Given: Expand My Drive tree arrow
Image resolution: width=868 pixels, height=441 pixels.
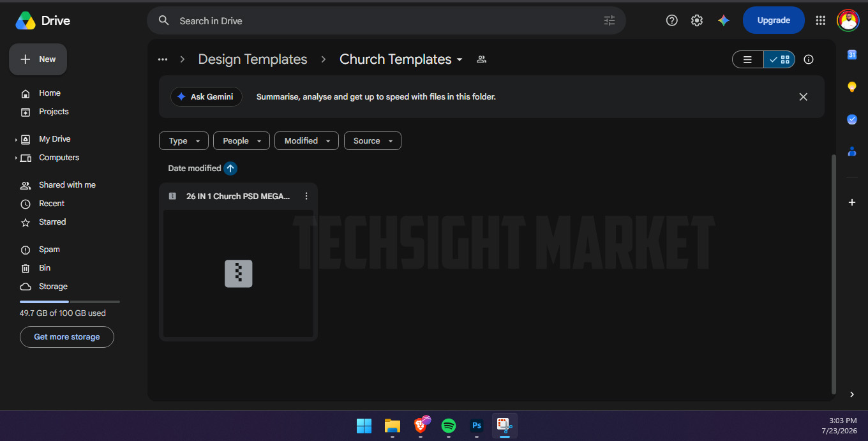Looking at the screenshot, I should pos(16,139).
